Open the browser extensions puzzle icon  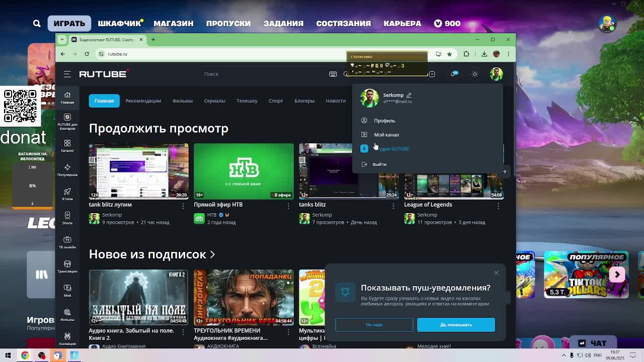[x=466, y=54]
